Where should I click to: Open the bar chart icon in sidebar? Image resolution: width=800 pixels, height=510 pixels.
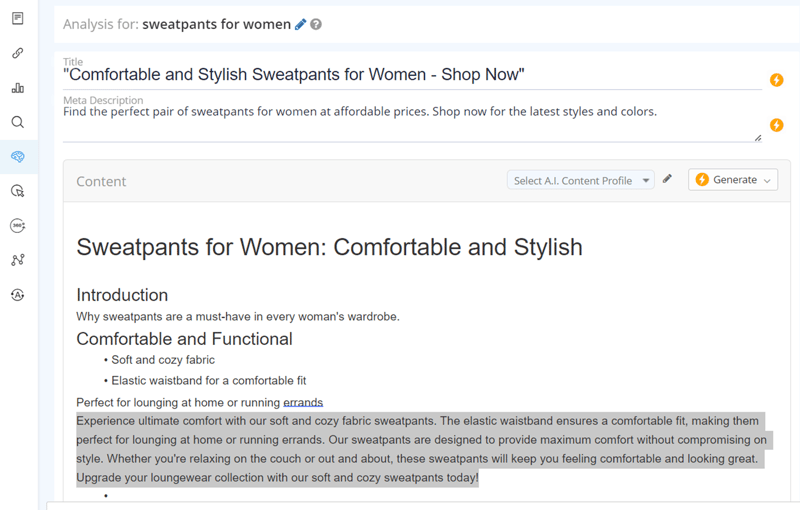click(17, 88)
